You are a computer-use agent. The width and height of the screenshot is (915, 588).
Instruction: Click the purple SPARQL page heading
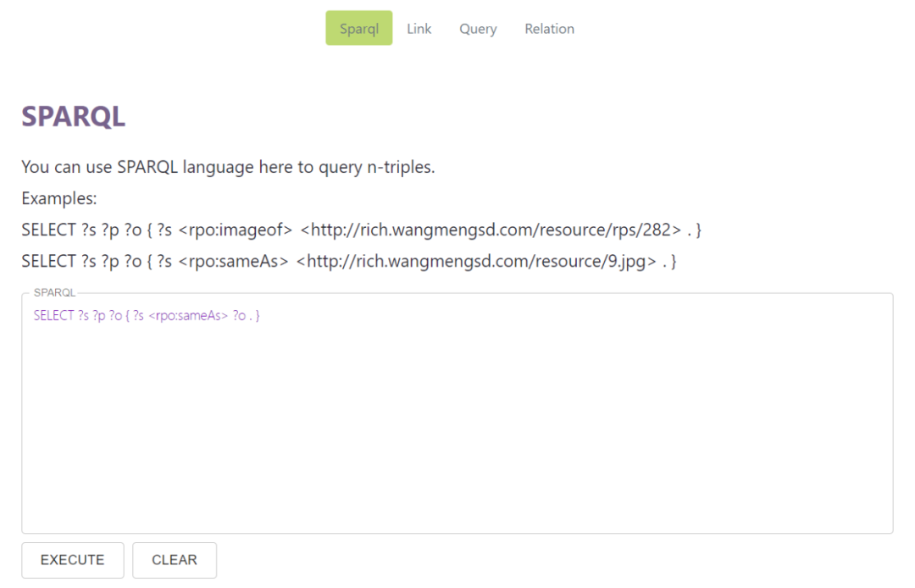(x=73, y=117)
